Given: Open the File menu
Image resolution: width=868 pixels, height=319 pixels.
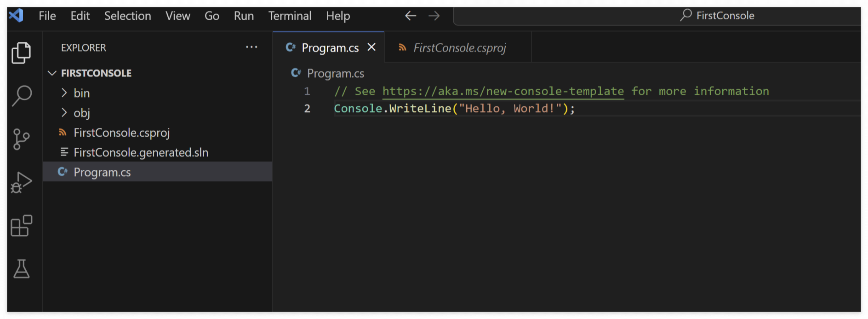Looking at the screenshot, I should (47, 16).
